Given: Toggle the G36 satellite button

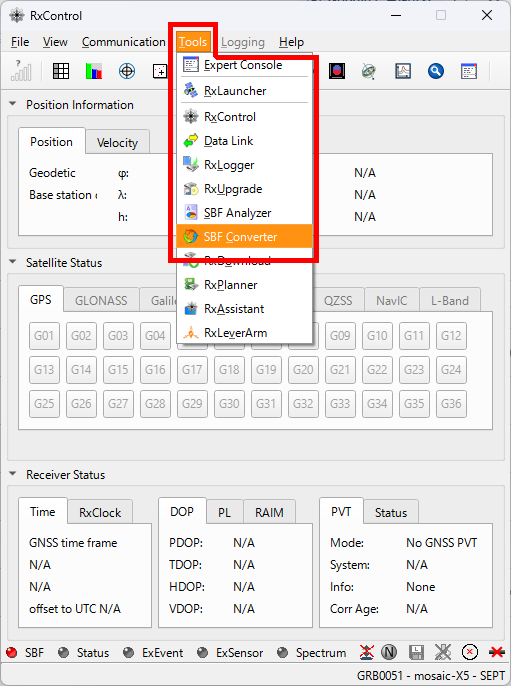Looking at the screenshot, I should pos(451,403).
